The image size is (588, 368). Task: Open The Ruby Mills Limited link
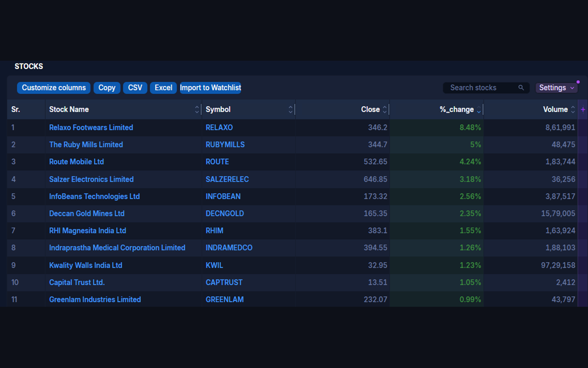point(86,144)
